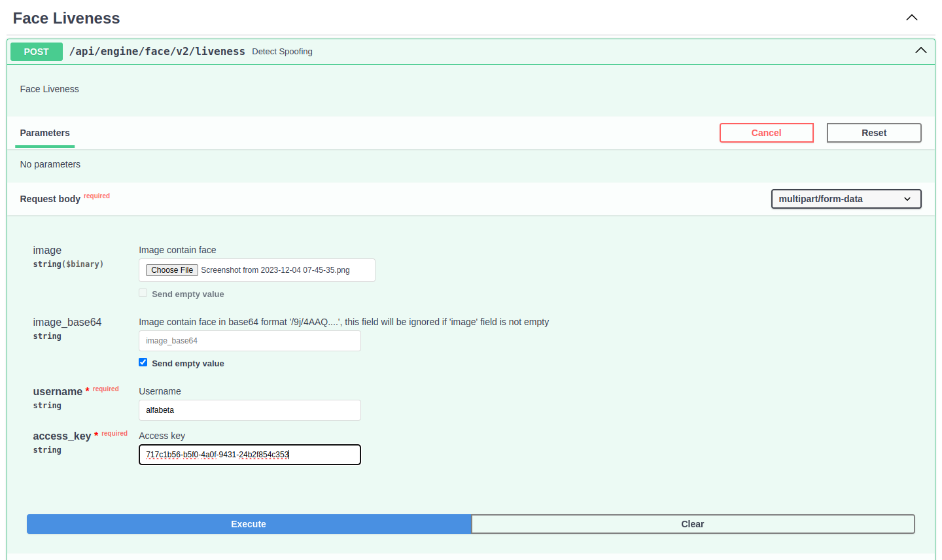Collapse the POST liveness endpoint arrow

pyautogui.click(x=920, y=51)
